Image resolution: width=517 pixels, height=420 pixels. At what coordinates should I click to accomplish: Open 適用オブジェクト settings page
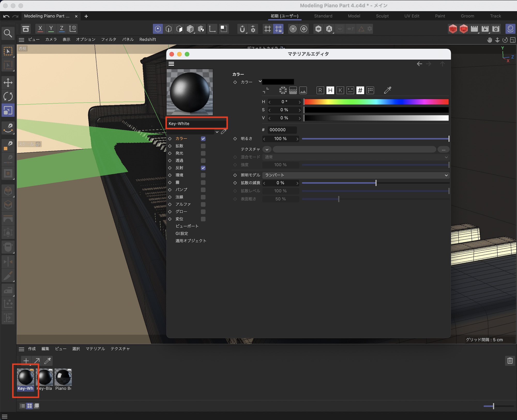[x=191, y=241]
